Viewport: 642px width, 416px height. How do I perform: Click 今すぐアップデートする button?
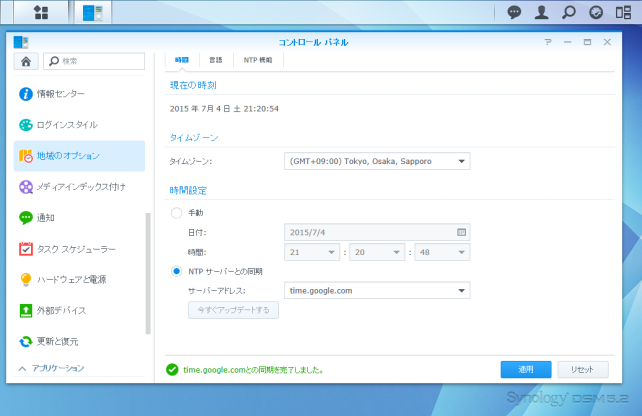pyautogui.click(x=233, y=310)
